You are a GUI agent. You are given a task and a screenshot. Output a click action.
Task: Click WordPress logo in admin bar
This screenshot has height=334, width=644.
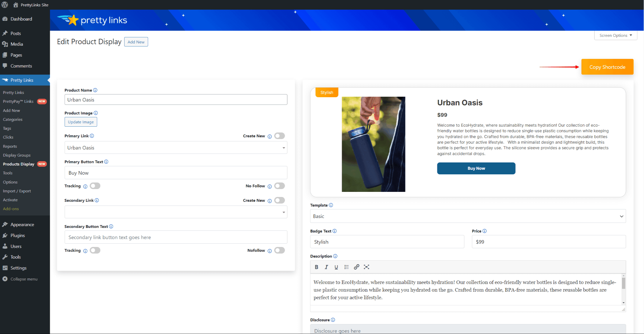click(5, 5)
